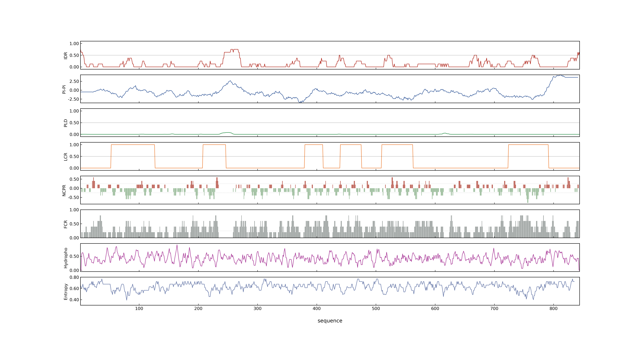The width and height of the screenshot is (644, 343).
Task: Click the LCR y-axis label
Action: (x=66, y=157)
